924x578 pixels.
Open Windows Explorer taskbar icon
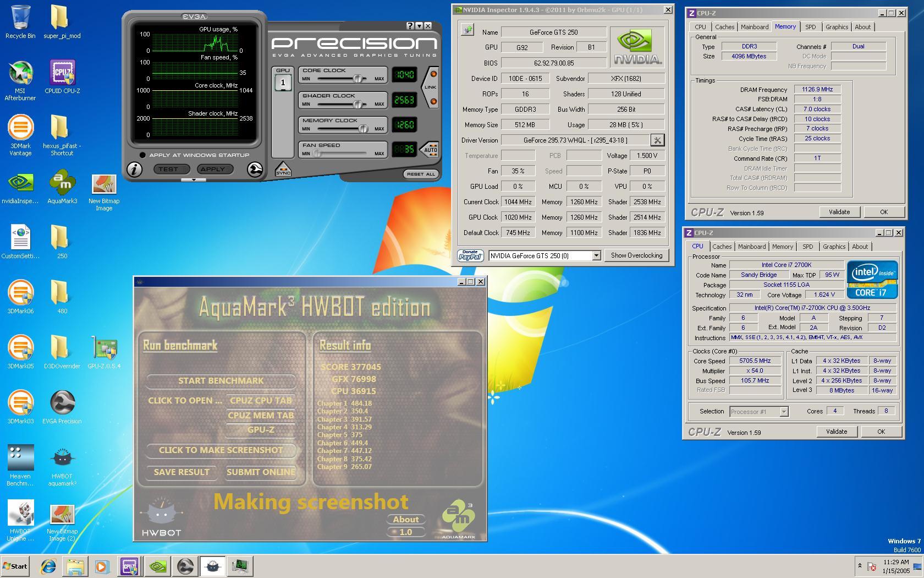click(x=75, y=566)
